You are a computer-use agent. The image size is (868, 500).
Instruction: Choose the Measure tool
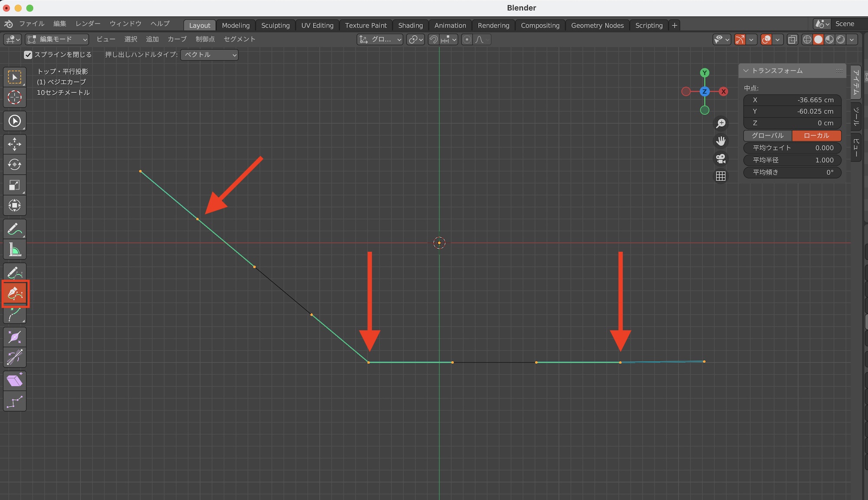pos(15,250)
